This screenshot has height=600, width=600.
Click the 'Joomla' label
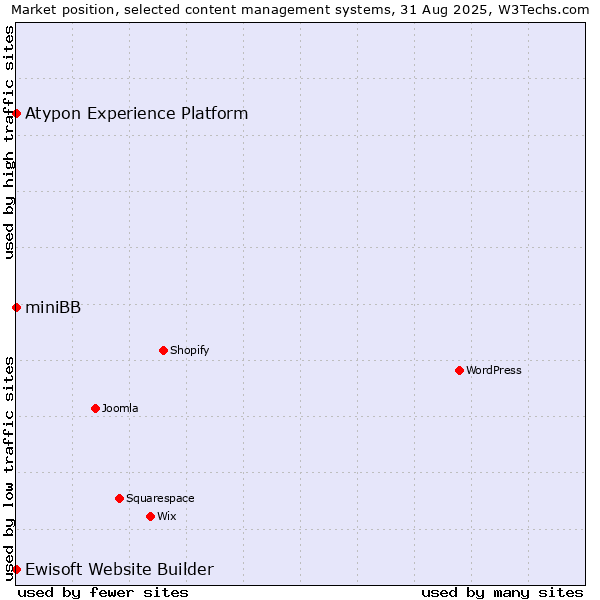tap(120, 408)
